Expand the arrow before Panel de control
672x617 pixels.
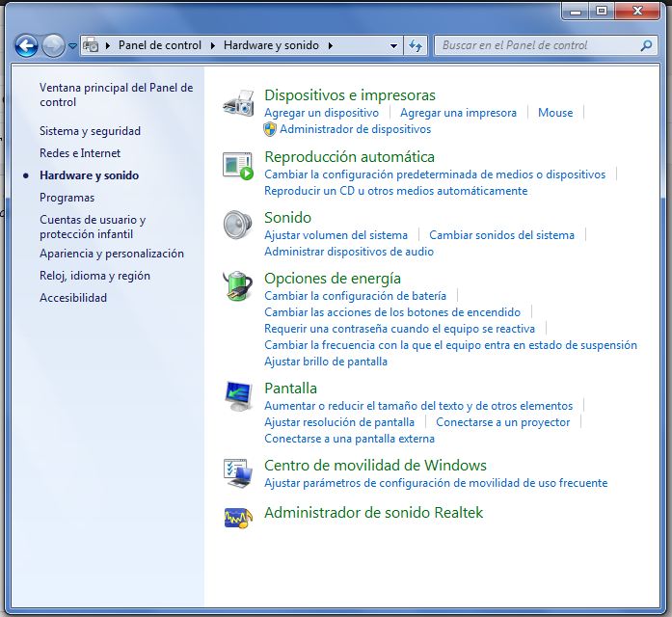[108, 45]
